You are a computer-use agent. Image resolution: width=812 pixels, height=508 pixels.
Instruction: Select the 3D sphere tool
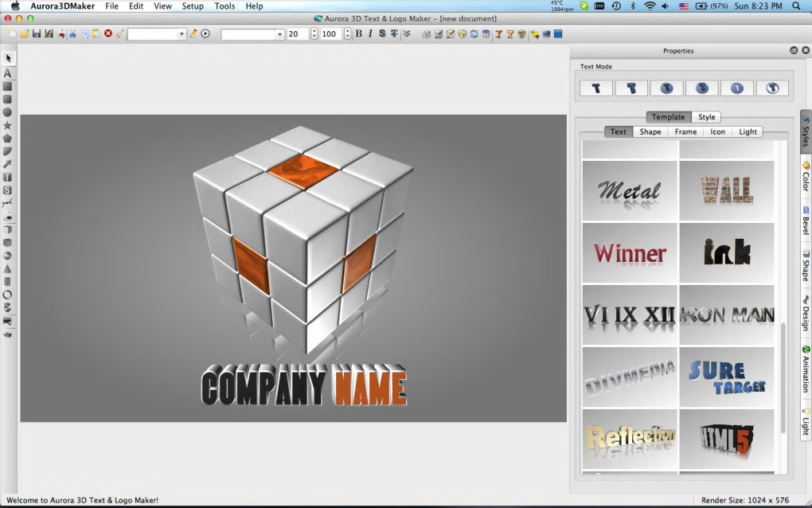[8, 256]
